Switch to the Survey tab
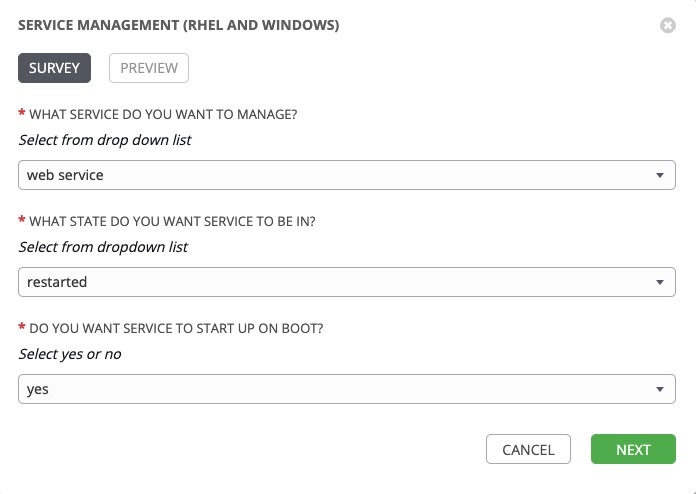696x494 pixels. (55, 68)
